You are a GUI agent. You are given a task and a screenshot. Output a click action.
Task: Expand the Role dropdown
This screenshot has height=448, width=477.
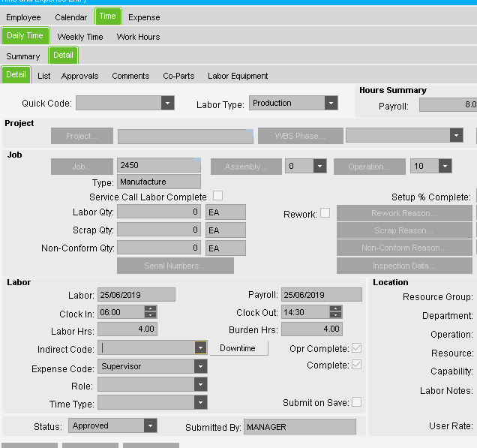point(200,384)
